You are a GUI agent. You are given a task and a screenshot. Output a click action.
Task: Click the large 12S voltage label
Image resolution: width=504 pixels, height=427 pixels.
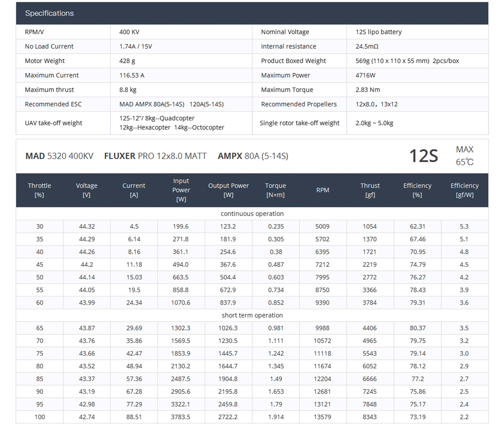(x=423, y=156)
